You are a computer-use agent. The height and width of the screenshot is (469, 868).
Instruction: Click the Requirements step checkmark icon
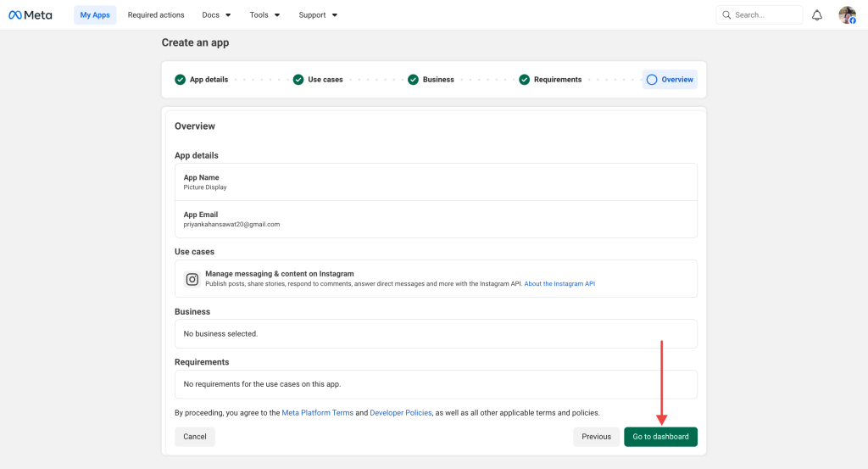click(525, 80)
